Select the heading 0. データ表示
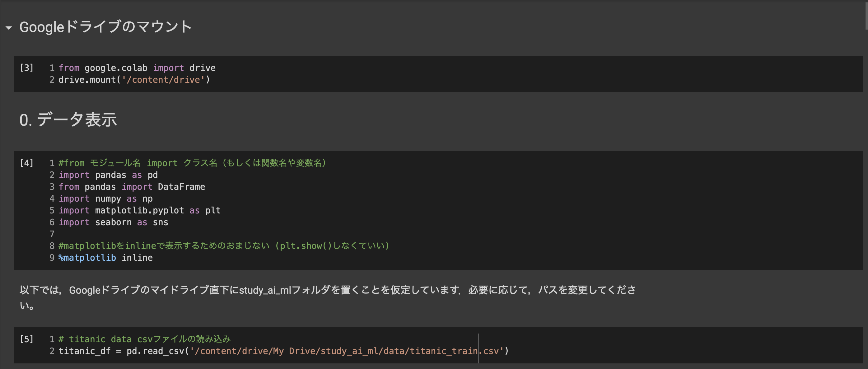The height and width of the screenshot is (369, 868). [68, 120]
